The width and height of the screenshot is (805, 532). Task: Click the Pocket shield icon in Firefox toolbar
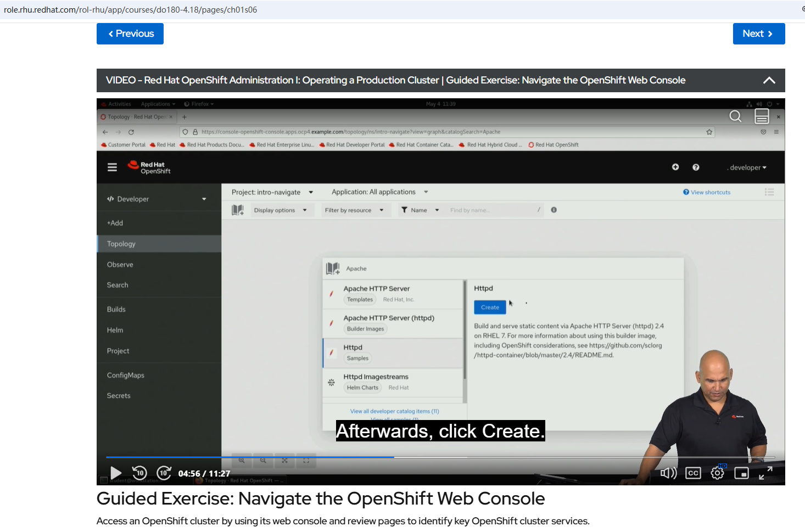coord(763,132)
